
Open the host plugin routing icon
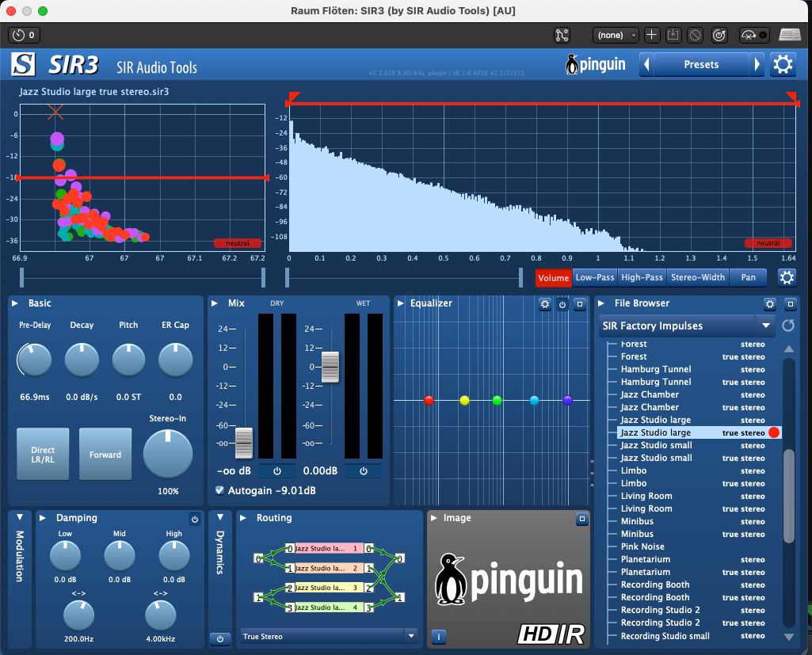coord(562,35)
